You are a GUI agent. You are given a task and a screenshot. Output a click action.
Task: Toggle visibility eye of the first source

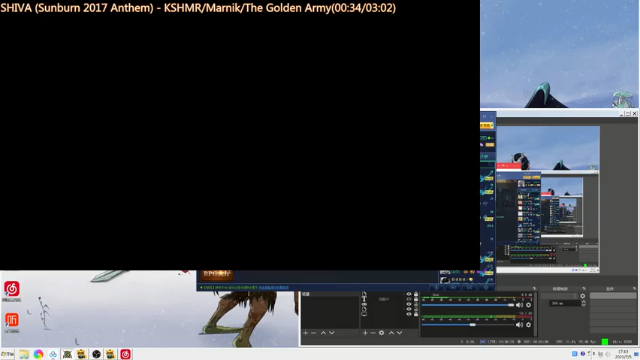click(409, 294)
